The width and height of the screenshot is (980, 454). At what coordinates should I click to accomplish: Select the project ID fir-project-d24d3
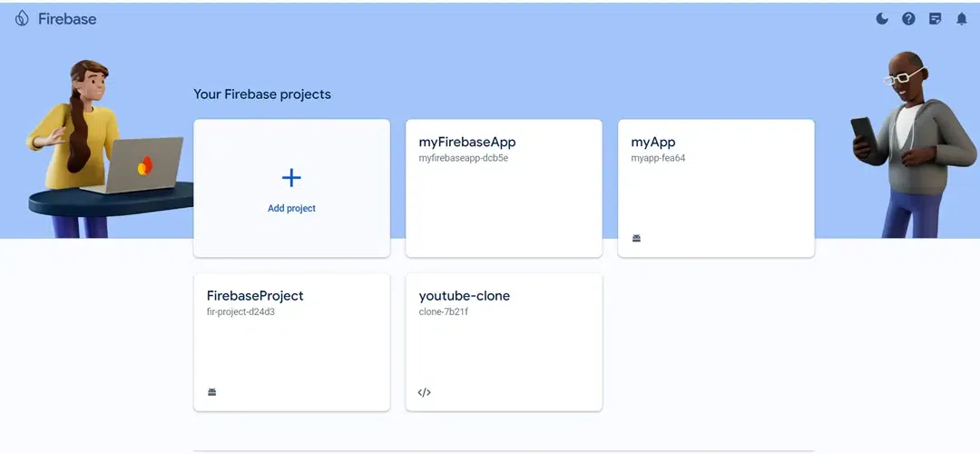click(240, 312)
